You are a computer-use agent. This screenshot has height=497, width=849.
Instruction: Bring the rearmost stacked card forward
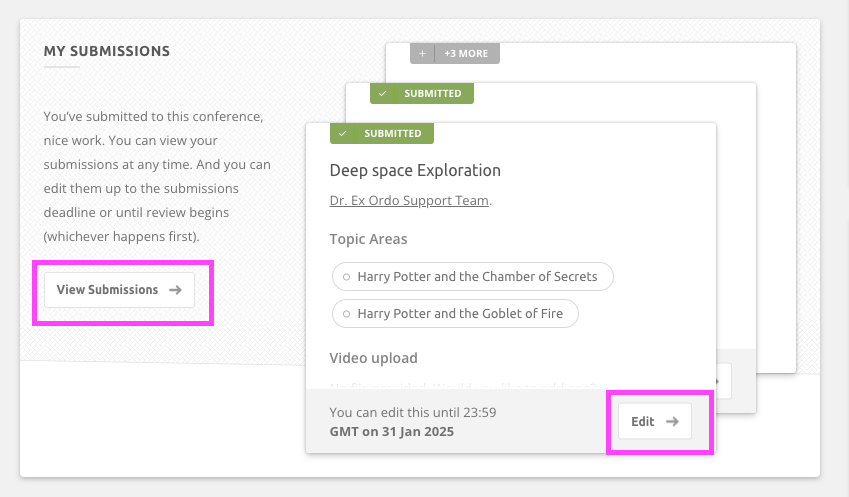650,58
